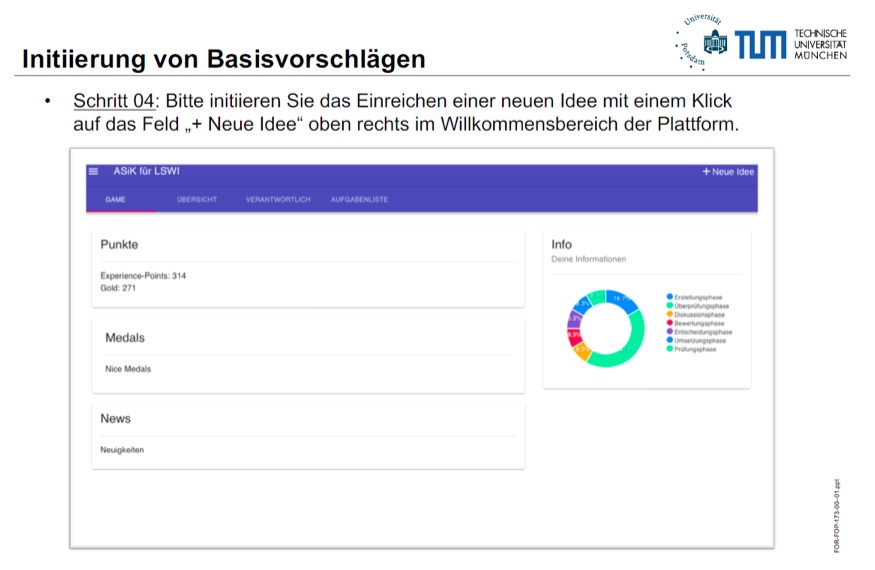This screenshot has width=875, height=570.
Task: Click the blue Erstellungsphase legend dot
Action: 669,297
